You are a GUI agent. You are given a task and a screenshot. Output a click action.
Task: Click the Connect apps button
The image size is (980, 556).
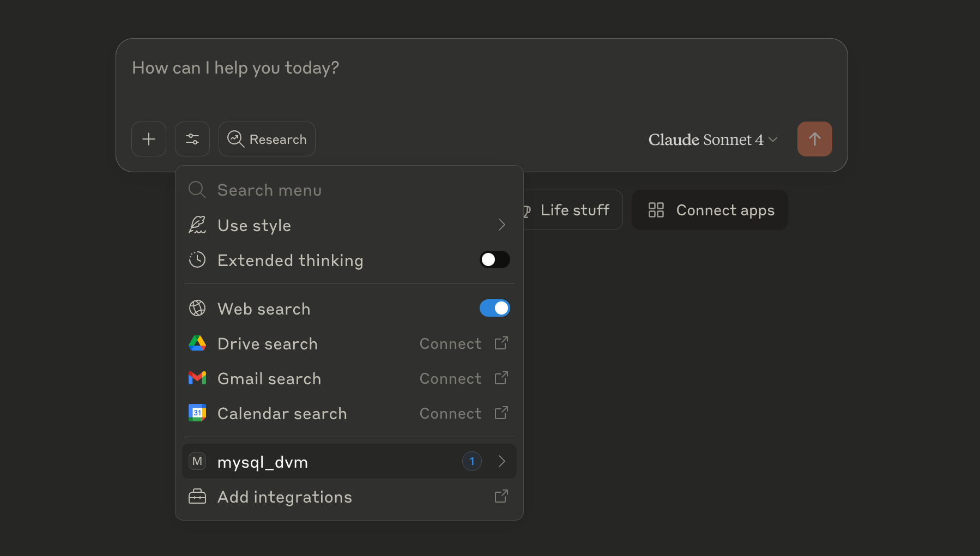tap(710, 210)
